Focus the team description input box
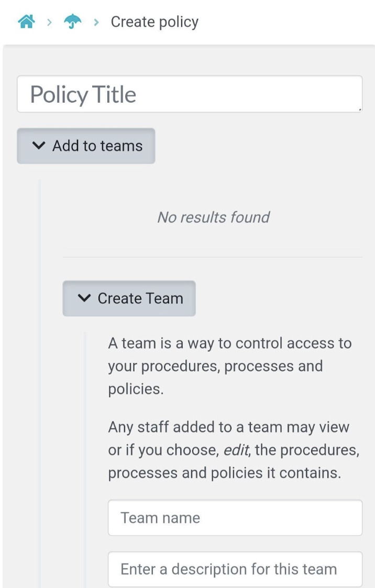Screen dimensions: 375x588 point(235,569)
